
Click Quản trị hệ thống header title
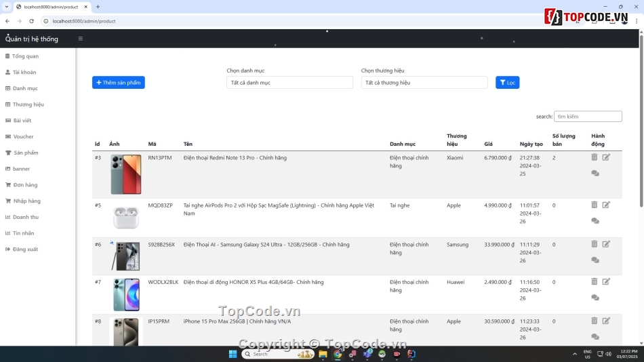click(x=32, y=39)
